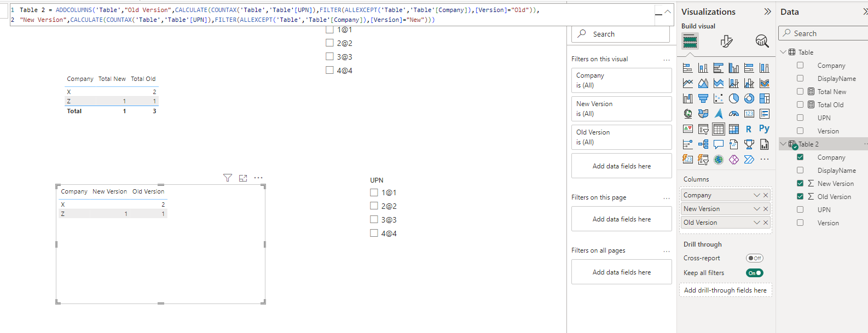
Task: Switch to Format visual tab
Action: pos(726,41)
